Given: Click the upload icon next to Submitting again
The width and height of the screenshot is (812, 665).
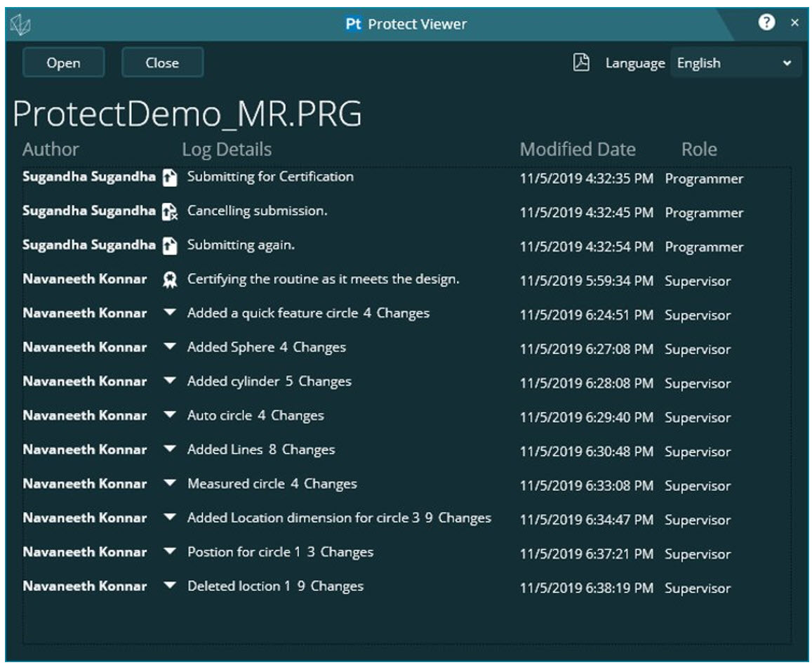Looking at the screenshot, I should click(171, 246).
